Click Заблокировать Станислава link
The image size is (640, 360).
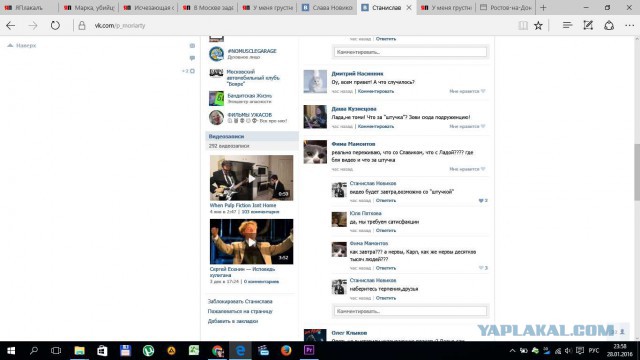[240, 301]
